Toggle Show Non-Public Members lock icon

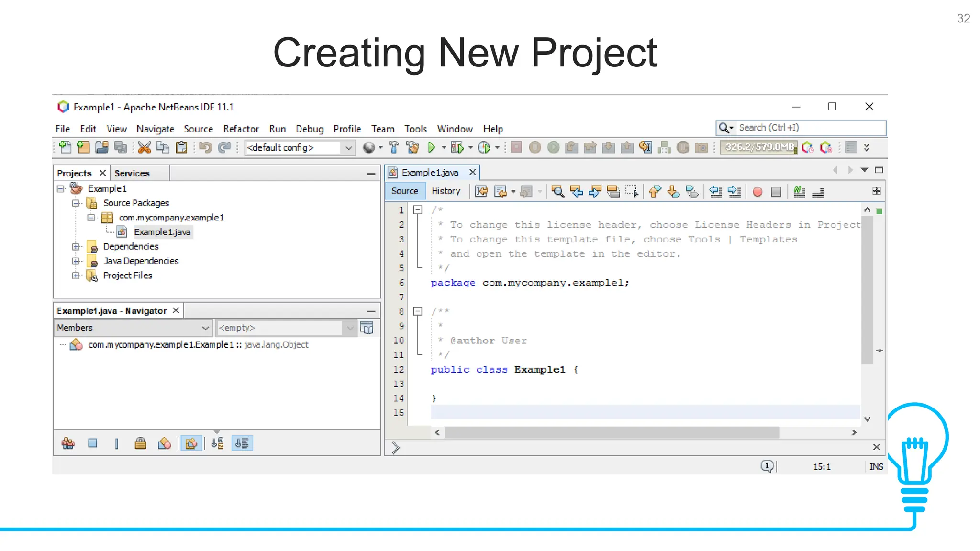click(x=140, y=443)
